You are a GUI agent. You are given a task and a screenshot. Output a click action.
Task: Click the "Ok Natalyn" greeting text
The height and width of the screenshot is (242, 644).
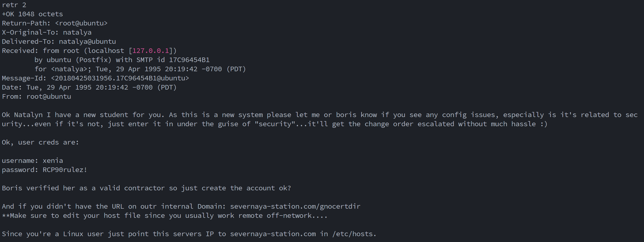coord(22,115)
